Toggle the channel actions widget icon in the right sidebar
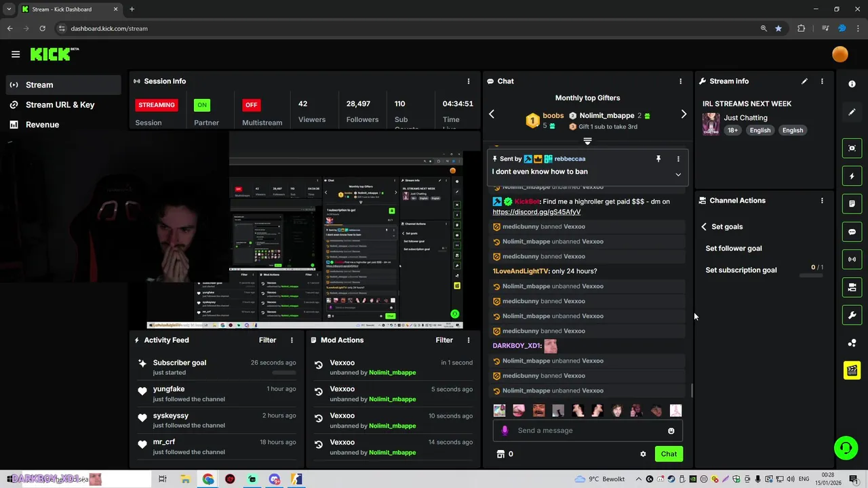This screenshot has width=868, height=488. tap(852, 287)
